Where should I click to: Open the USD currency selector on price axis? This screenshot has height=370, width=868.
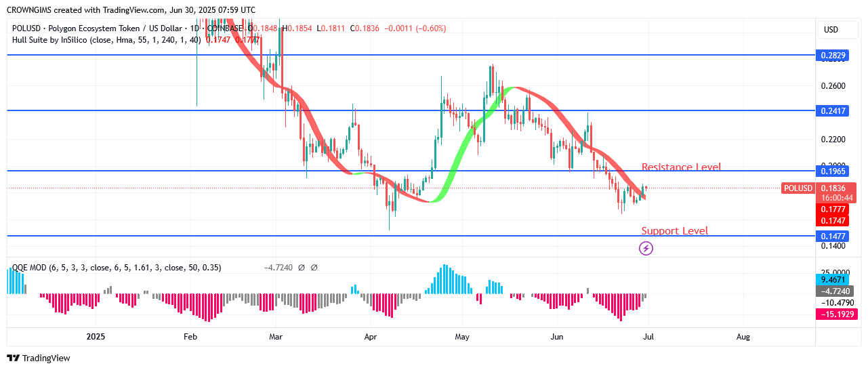831,30
